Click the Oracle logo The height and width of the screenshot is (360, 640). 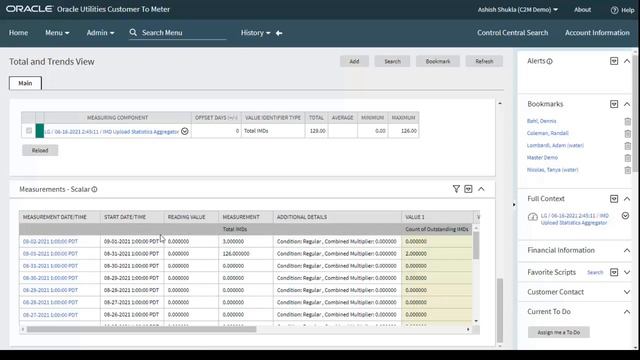click(x=29, y=9)
